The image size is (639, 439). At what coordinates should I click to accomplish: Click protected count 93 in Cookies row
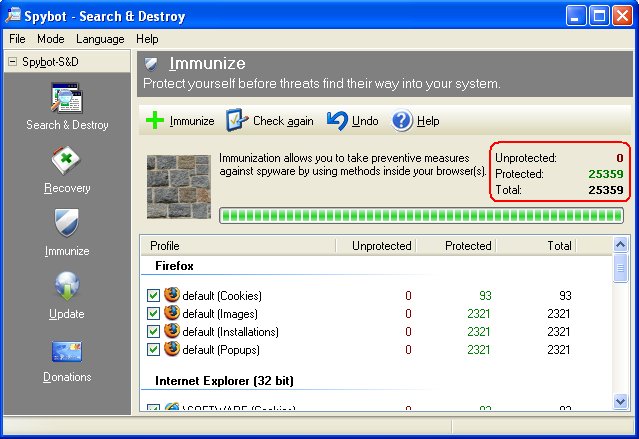485,296
